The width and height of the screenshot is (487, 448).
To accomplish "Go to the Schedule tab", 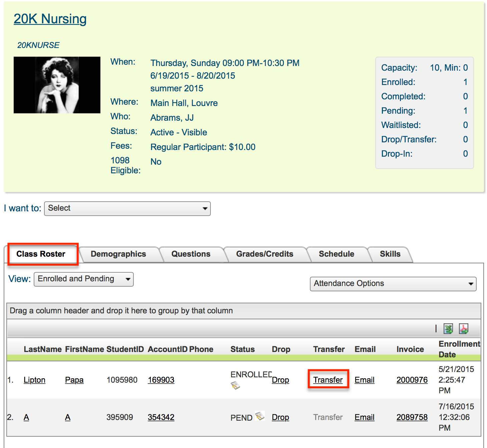I will coord(336,254).
